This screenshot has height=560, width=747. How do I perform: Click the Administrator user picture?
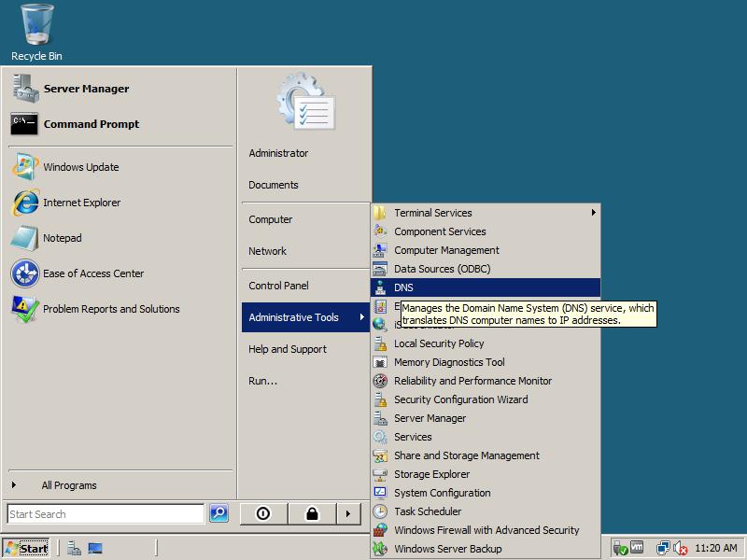[x=306, y=102]
